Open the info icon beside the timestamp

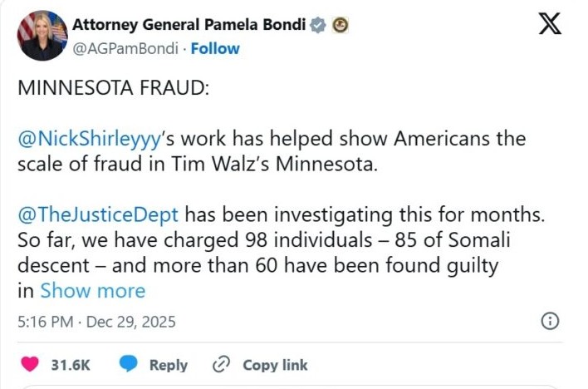point(549,321)
